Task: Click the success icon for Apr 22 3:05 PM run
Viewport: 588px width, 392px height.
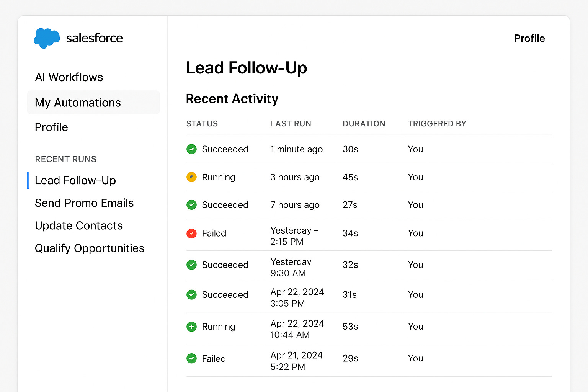Action: 191,294
